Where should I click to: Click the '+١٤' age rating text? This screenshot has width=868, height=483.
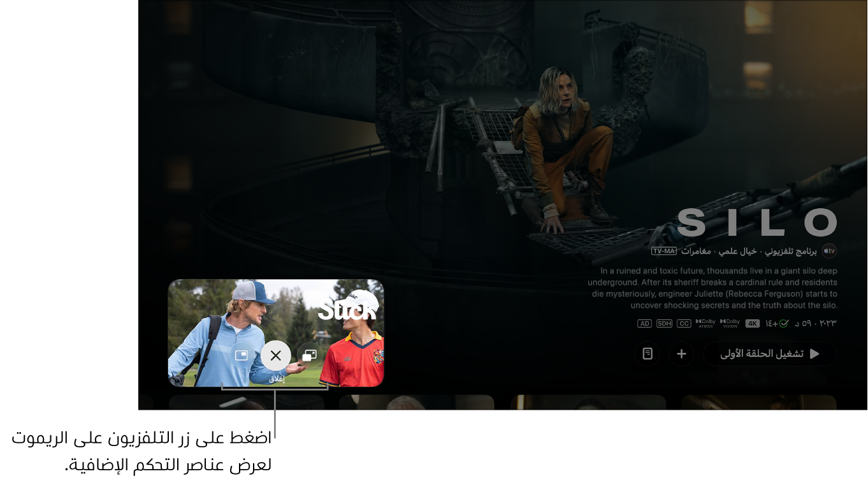(771, 324)
